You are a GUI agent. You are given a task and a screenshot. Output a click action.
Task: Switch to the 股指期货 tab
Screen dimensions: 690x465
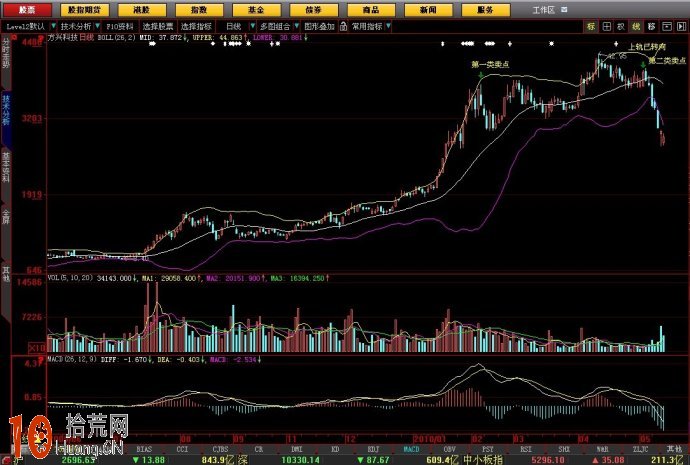point(84,9)
